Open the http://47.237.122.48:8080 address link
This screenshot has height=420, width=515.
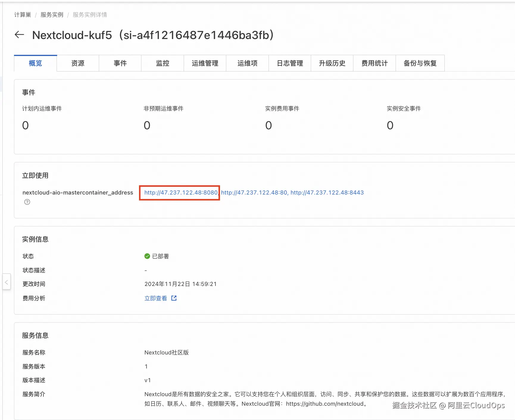pos(181,192)
